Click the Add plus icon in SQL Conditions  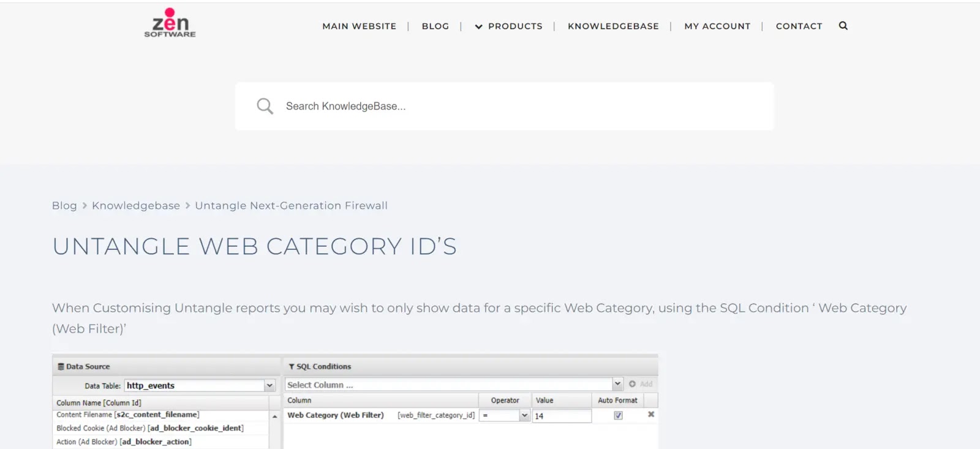(x=633, y=384)
